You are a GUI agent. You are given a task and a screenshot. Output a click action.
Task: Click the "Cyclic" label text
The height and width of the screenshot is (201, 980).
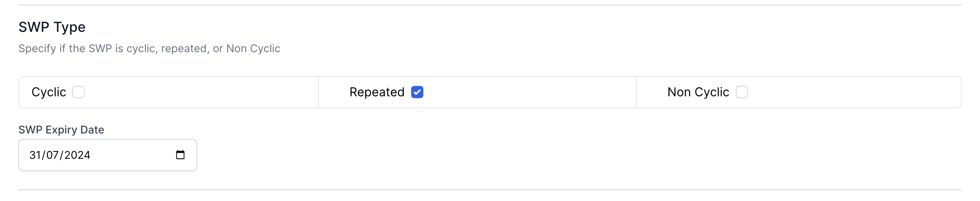[x=49, y=92]
